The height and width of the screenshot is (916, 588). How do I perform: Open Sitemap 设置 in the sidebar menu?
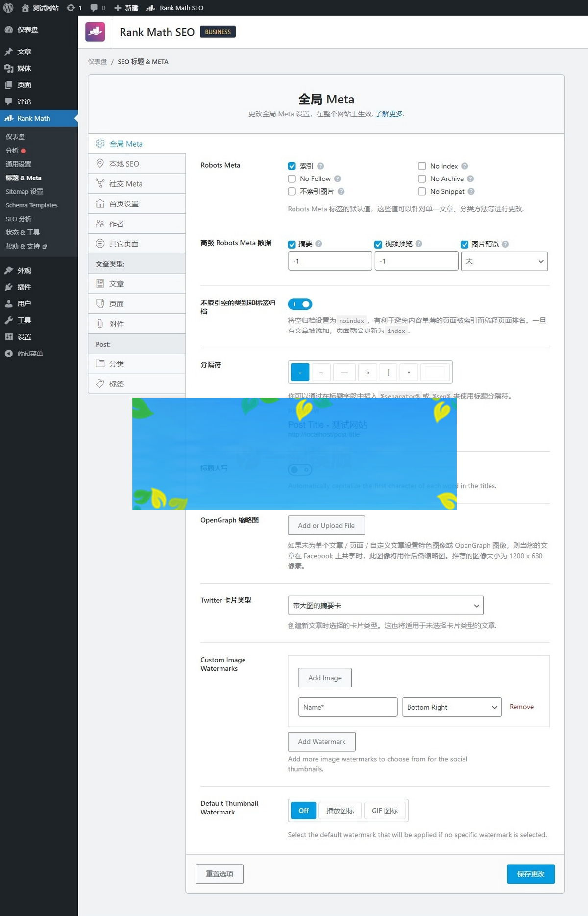[x=24, y=192]
